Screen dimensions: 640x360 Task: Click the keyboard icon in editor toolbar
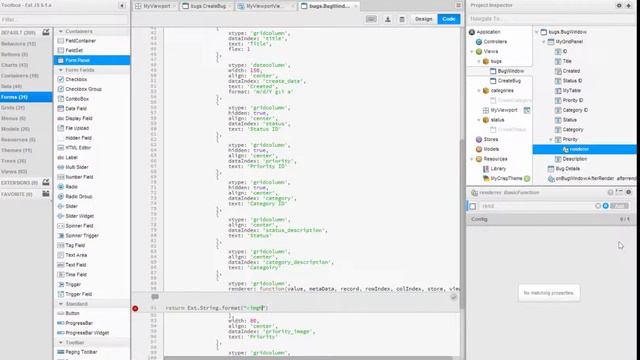(x=371, y=19)
